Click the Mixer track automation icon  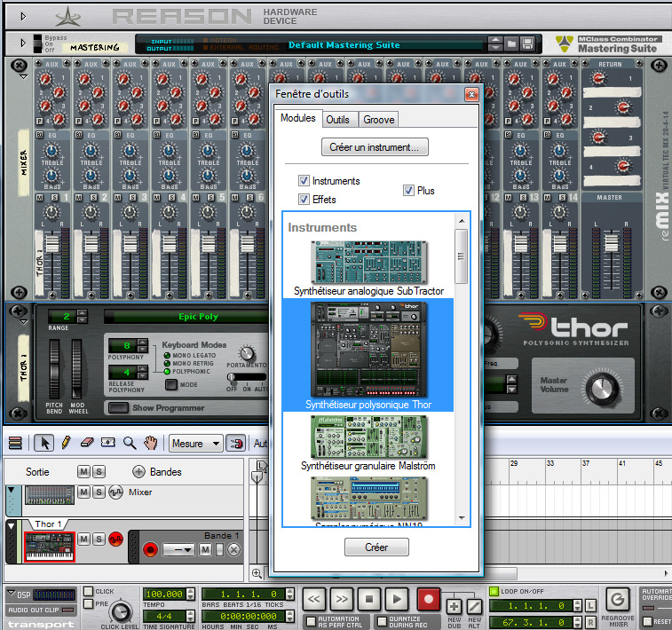115,492
